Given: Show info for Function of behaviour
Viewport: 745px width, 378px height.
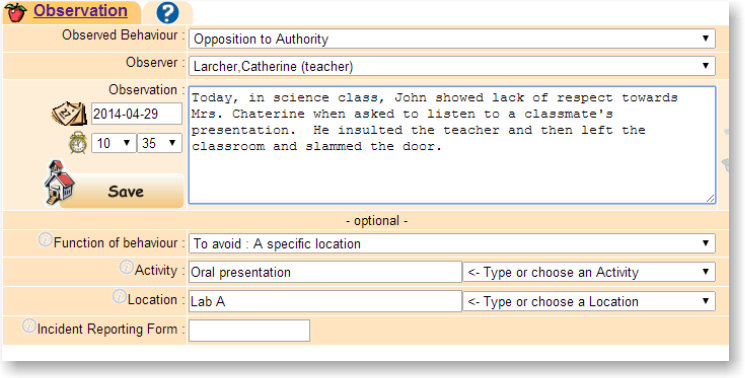Looking at the screenshot, I should point(45,239).
